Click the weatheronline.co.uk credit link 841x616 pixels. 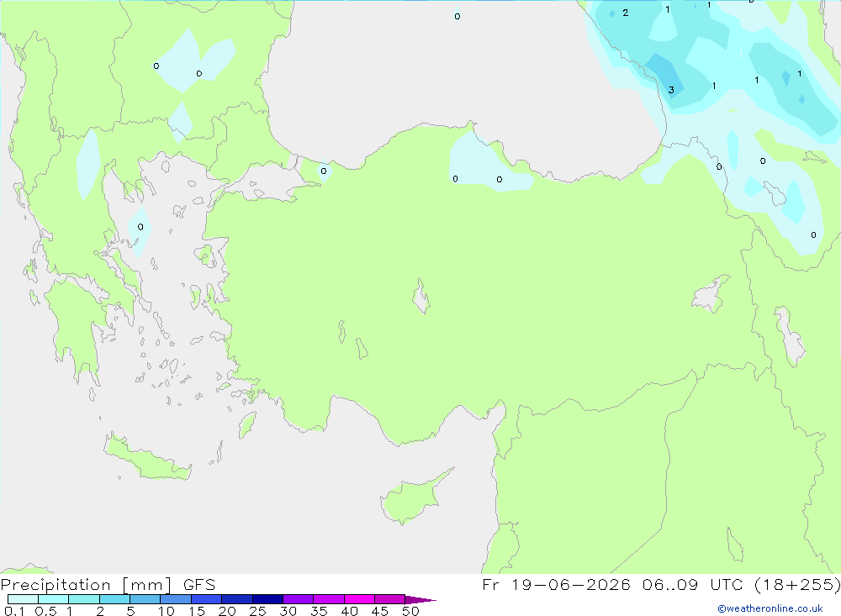[770, 608]
